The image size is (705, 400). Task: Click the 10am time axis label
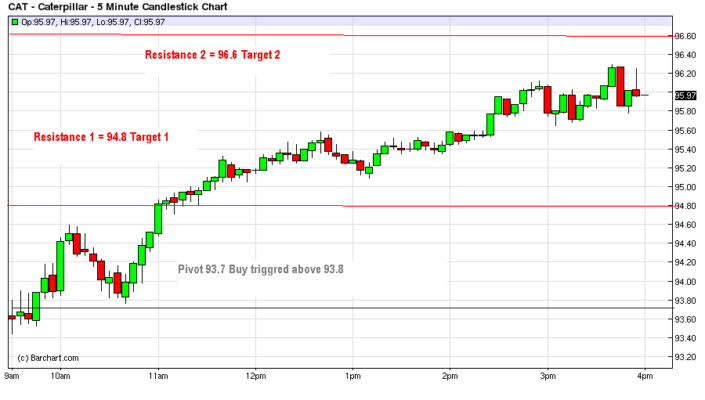[60, 376]
